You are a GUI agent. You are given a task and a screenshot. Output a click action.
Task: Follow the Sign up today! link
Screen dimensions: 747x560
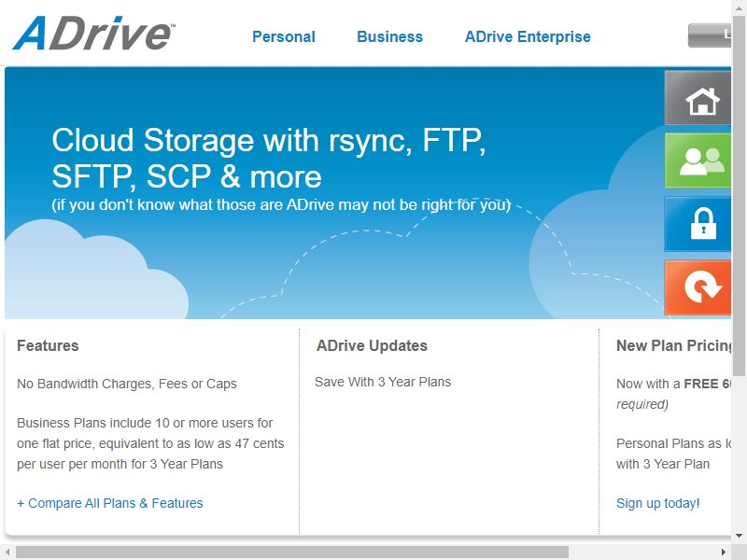point(658,503)
